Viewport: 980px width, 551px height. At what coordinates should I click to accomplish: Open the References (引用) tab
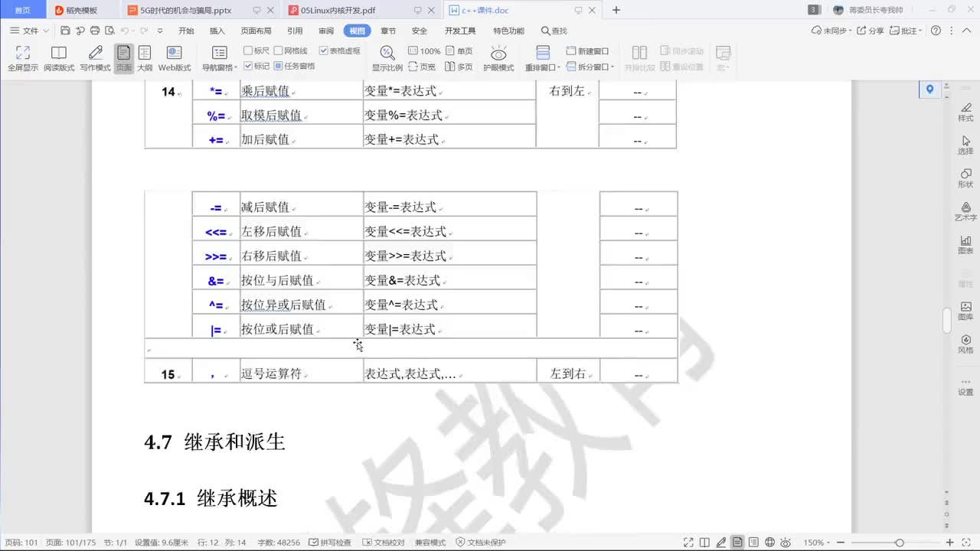pyautogui.click(x=295, y=31)
